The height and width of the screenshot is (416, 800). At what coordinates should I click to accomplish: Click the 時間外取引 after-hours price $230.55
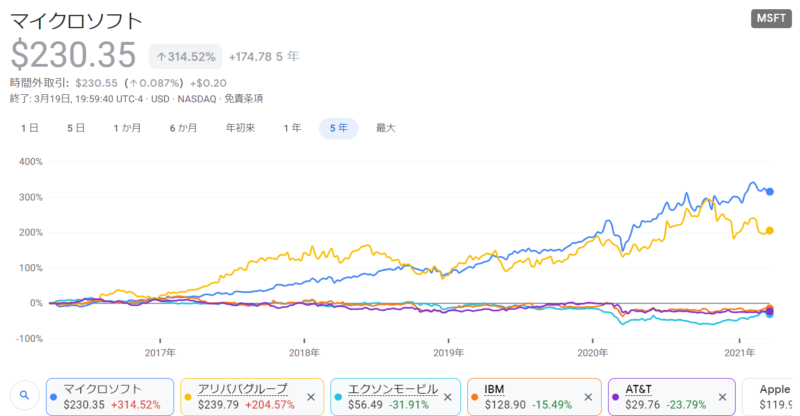(96, 83)
